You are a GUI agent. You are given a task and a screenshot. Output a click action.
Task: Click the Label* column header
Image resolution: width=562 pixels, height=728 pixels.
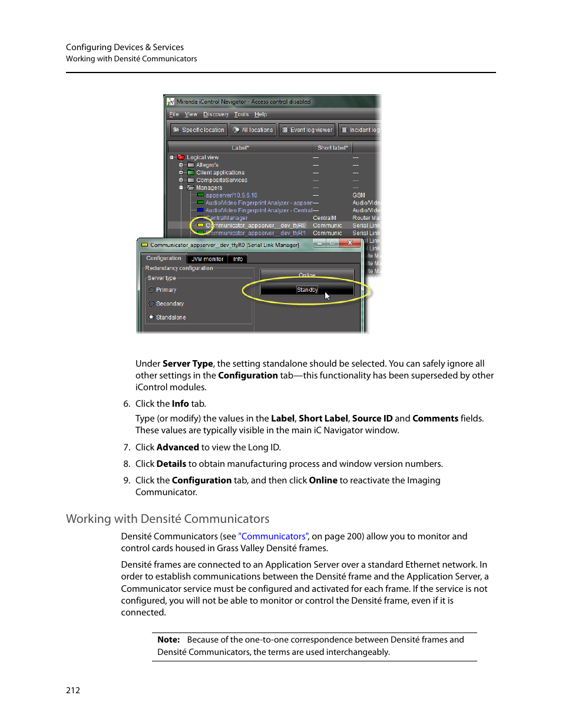click(240, 147)
